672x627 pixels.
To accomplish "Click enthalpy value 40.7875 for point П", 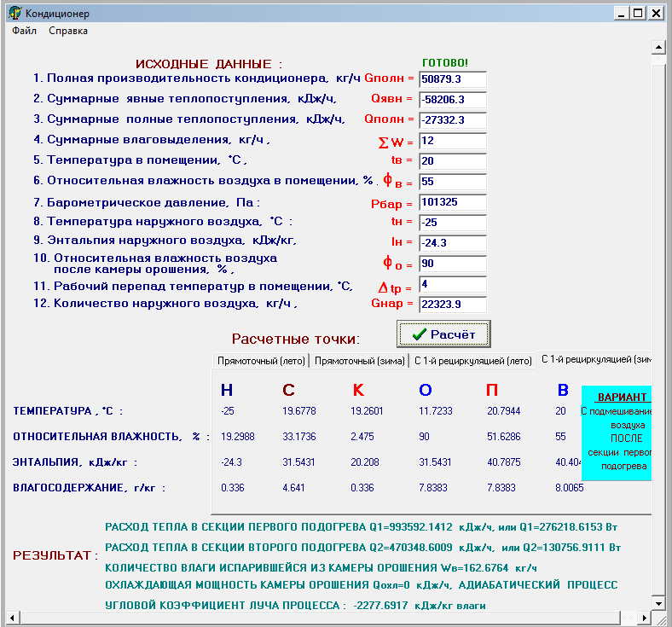I will (503, 462).
